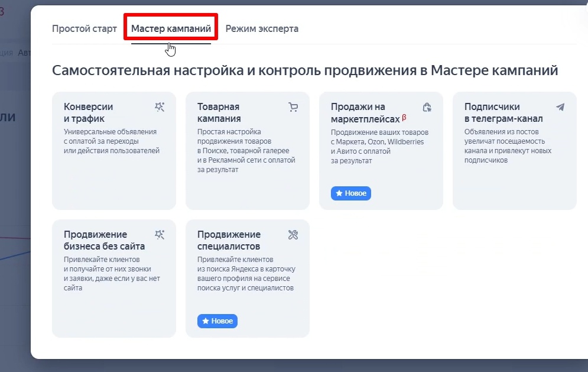
Task: Click the Новое badge on the specialists card
Action: (x=217, y=321)
